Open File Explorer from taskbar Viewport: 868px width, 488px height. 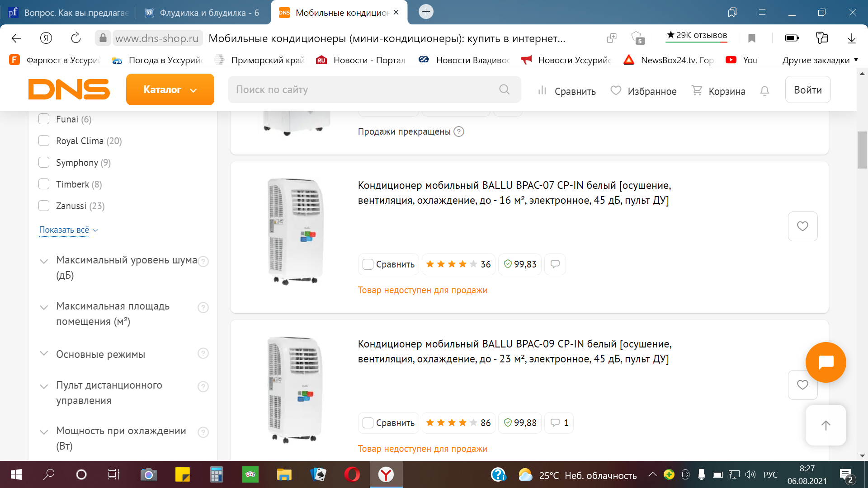[284, 474]
